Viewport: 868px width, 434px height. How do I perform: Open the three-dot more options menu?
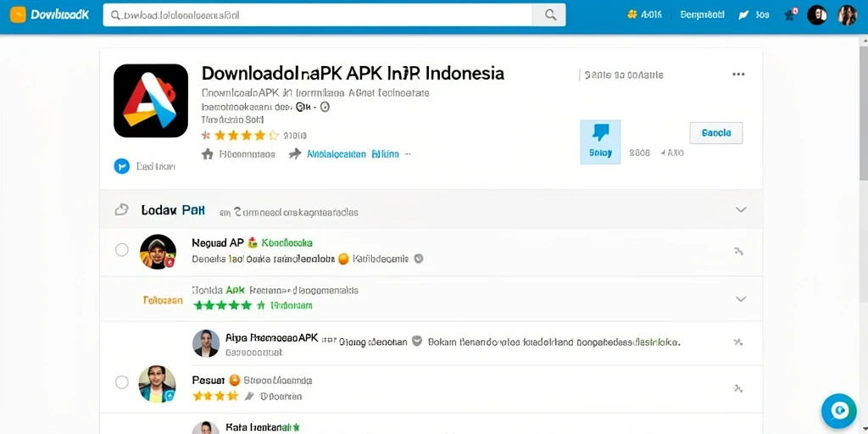(738, 75)
